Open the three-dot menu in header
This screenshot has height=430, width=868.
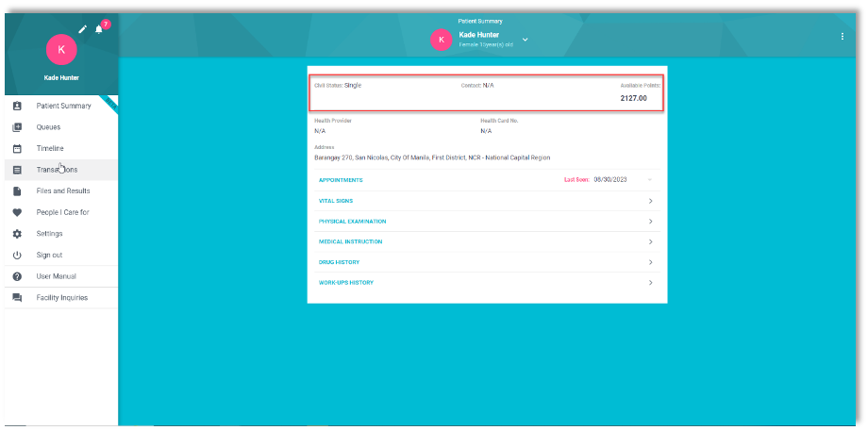point(843,36)
